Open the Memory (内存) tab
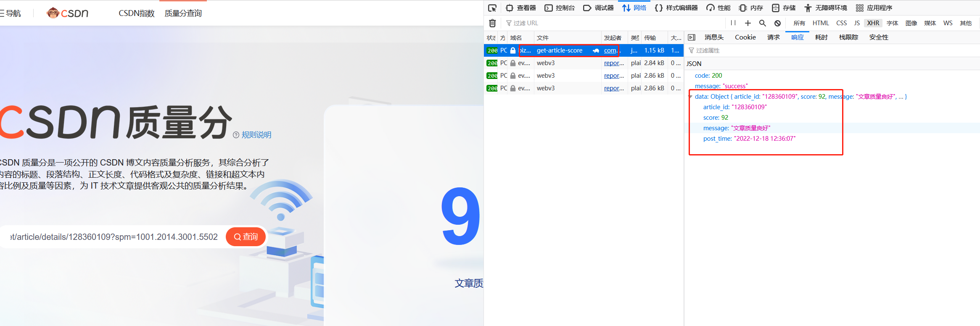 [x=751, y=8]
